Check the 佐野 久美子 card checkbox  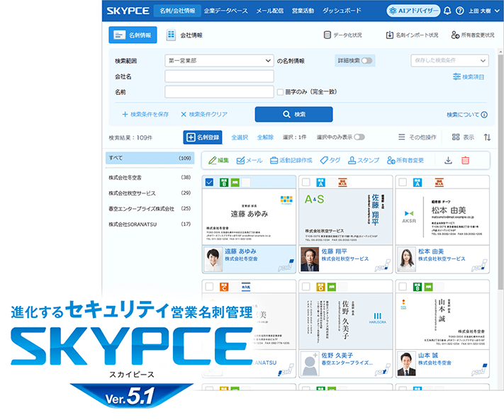(x=306, y=286)
